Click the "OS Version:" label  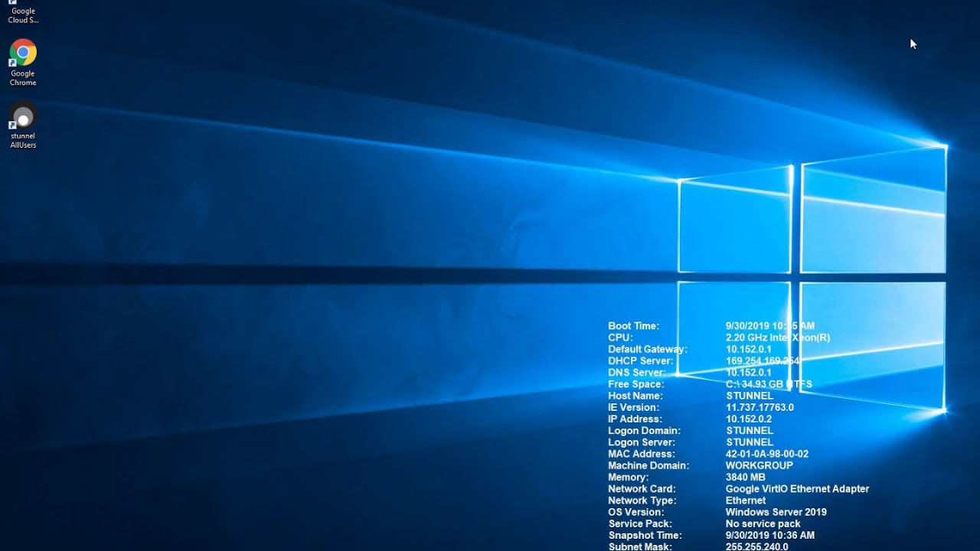click(x=636, y=512)
